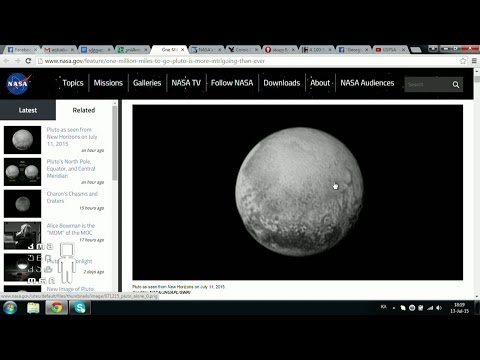Image resolution: width=480 pixels, height=360 pixels.
Task: Open the Windows Start orb
Action: (x=10, y=307)
